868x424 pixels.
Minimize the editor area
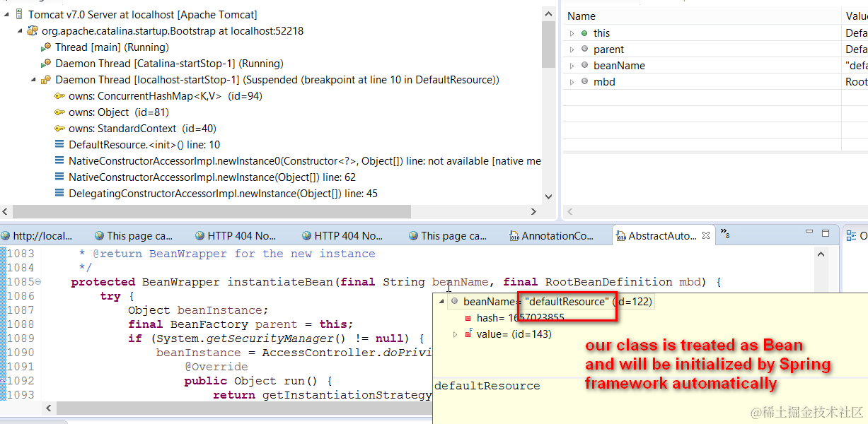click(809, 232)
